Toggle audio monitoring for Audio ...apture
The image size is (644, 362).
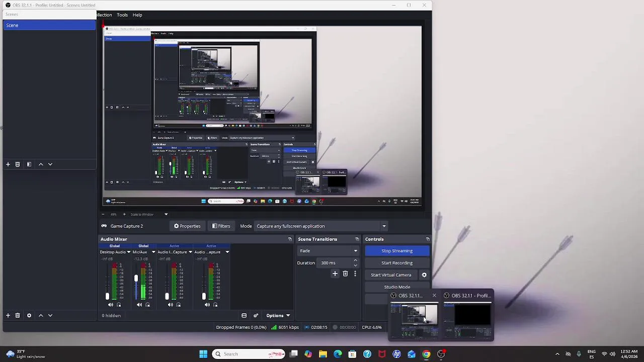click(215, 305)
